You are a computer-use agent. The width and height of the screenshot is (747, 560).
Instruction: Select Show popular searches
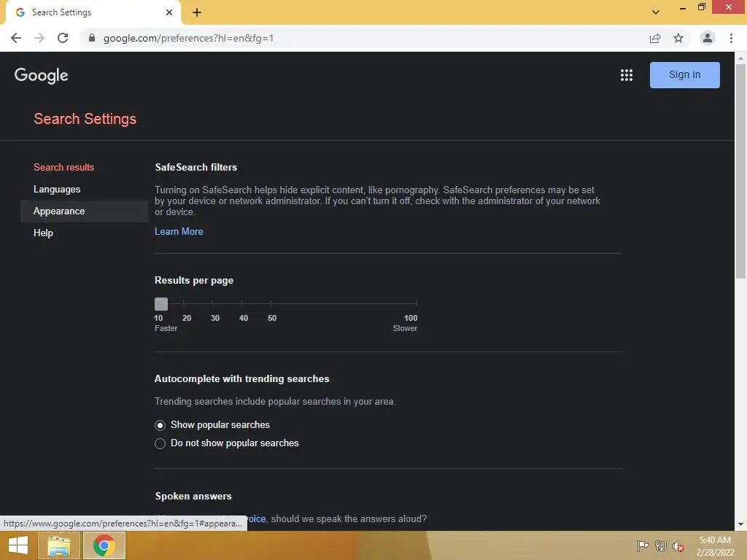[160, 425]
